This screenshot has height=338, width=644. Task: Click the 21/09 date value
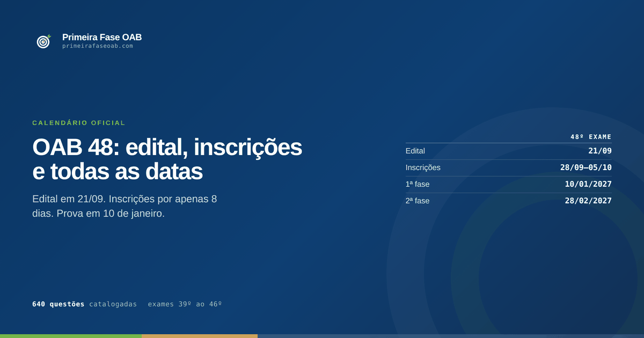click(600, 151)
